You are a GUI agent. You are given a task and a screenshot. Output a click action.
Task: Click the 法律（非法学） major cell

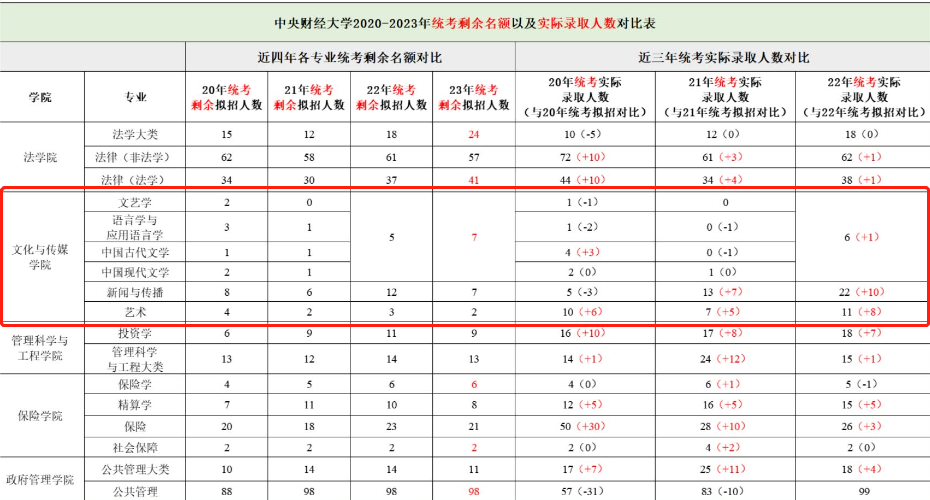coord(135,157)
